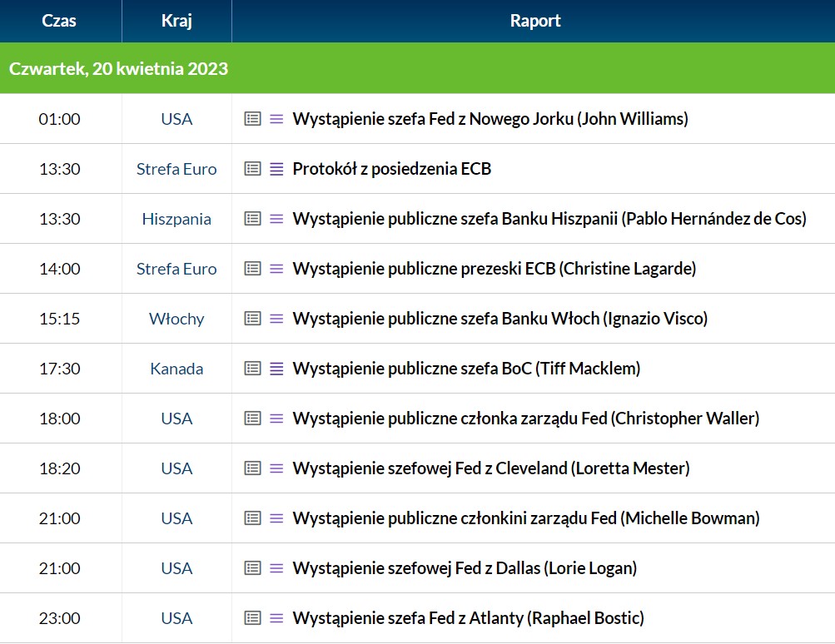Open details icon for Tiff Macklem speech

point(252,369)
